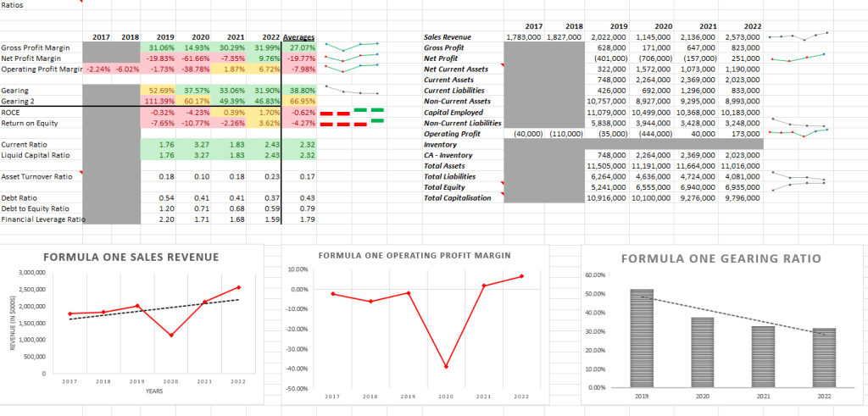The image size is (868, 416).
Task: Click the Formula One Sales Revenue chart title
Action: (x=130, y=257)
